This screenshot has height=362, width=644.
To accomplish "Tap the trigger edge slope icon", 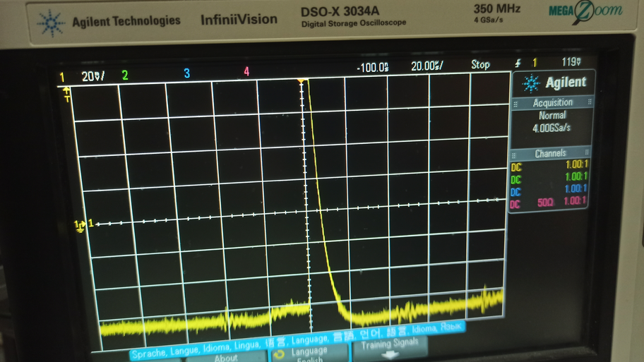I will (x=518, y=64).
